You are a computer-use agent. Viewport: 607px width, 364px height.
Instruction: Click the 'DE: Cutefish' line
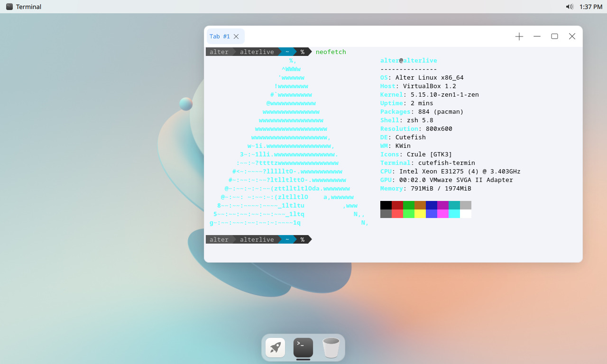pos(403,137)
